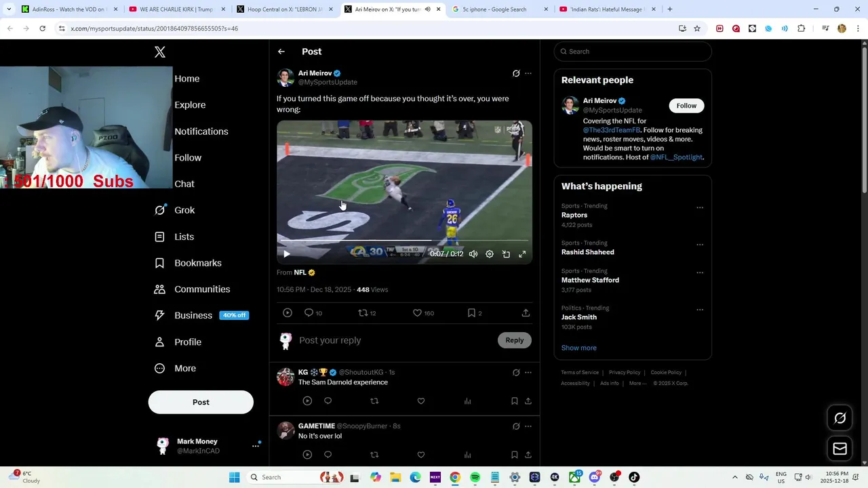Image resolution: width=868 pixels, height=488 pixels.
Task: Open video settings gear
Action: pyautogui.click(x=490, y=254)
